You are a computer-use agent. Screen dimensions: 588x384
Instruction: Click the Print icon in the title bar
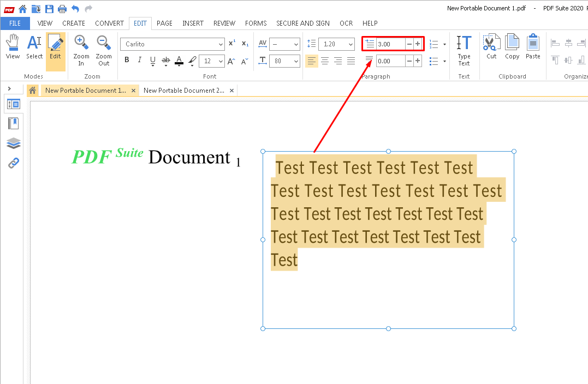[62, 9]
